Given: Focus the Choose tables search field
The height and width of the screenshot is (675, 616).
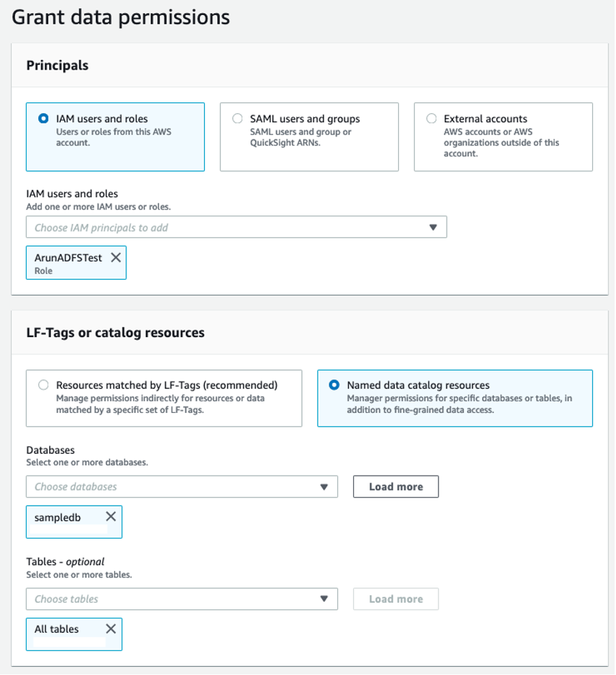Looking at the screenshot, I should tap(171, 599).
